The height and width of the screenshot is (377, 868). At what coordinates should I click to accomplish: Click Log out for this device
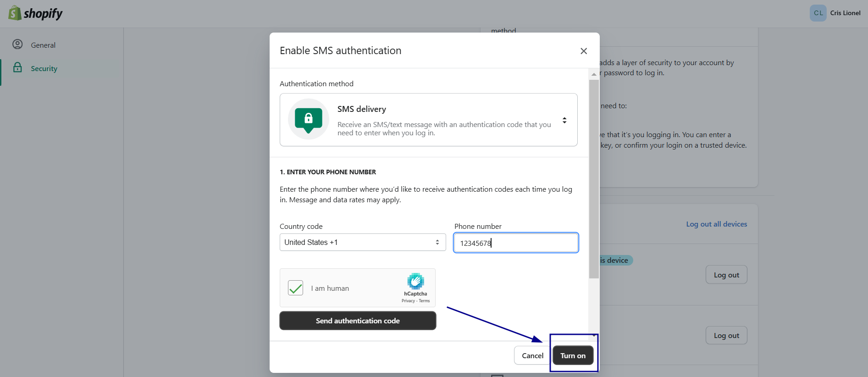coord(726,275)
